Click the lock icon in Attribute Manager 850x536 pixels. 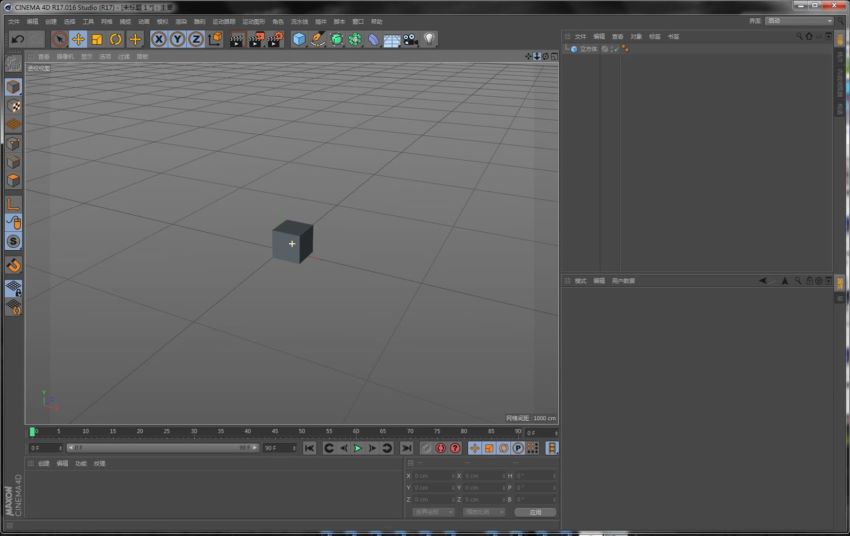(x=809, y=281)
